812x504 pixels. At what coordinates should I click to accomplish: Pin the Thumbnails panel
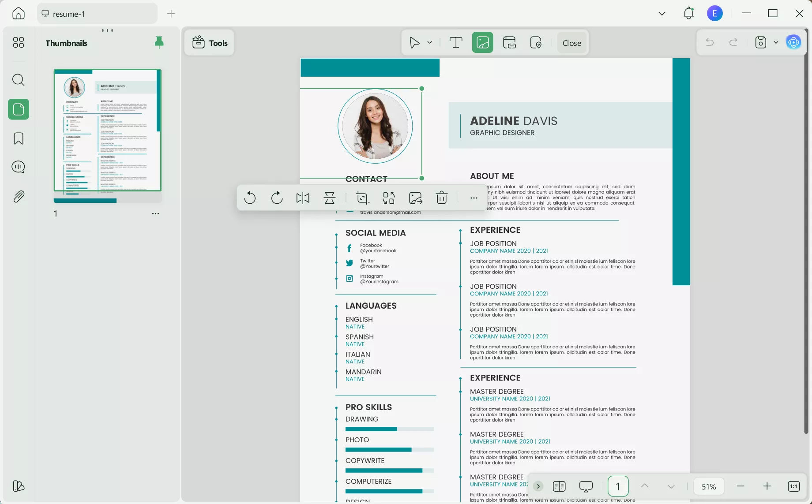point(159,42)
